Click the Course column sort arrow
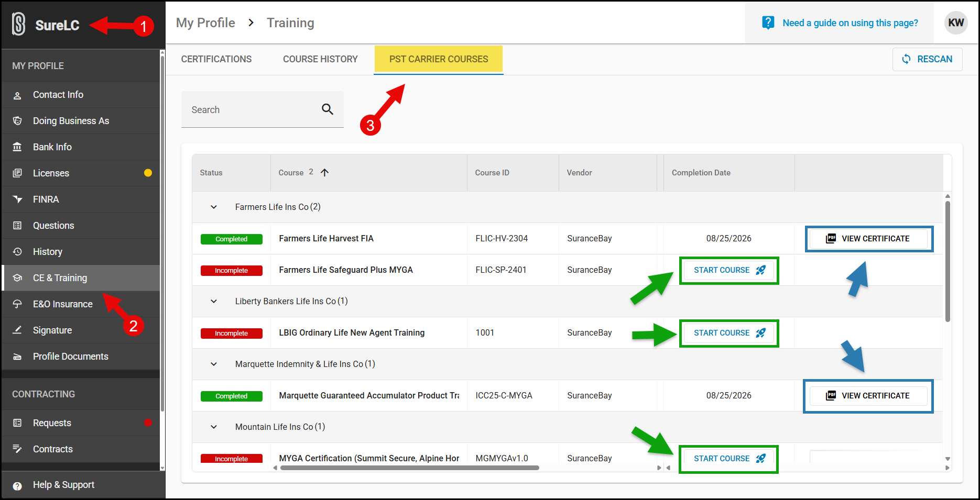The height and width of the screenshot is (500, 980). click(x=325, y=172)
